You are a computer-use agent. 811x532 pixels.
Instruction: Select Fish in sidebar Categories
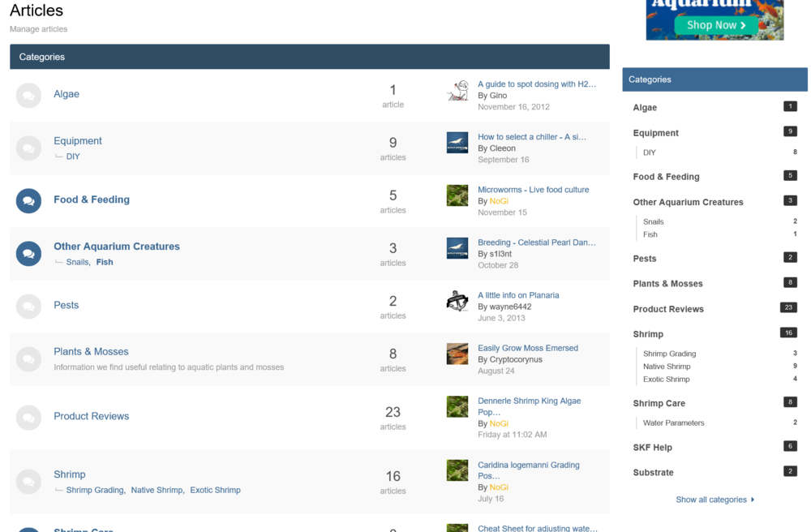(650, 234)
